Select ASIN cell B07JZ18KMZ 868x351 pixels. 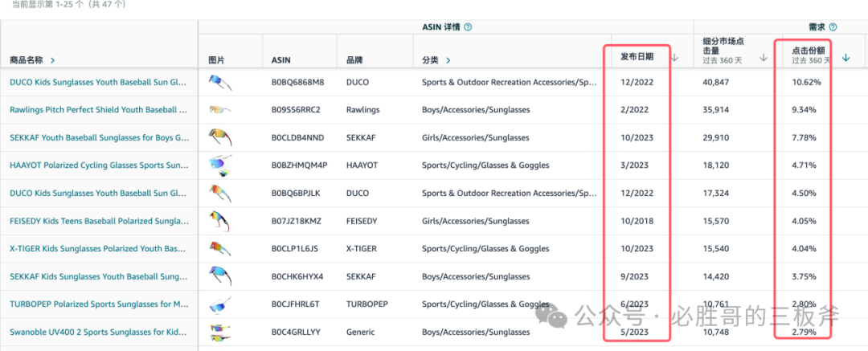[296, 221]
